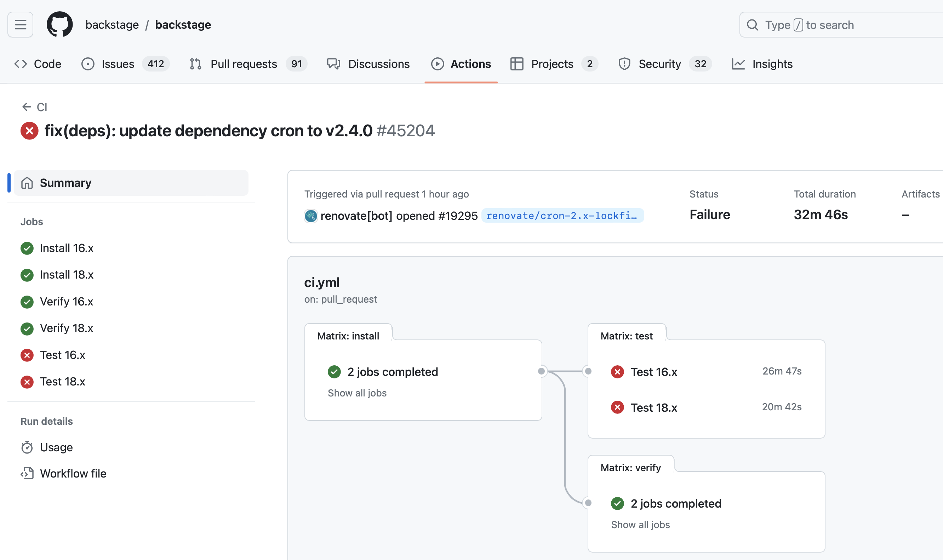Open Test 16.x job in workflow graph
This screenshot has height=560, width=943.
(x=706, y=372)
